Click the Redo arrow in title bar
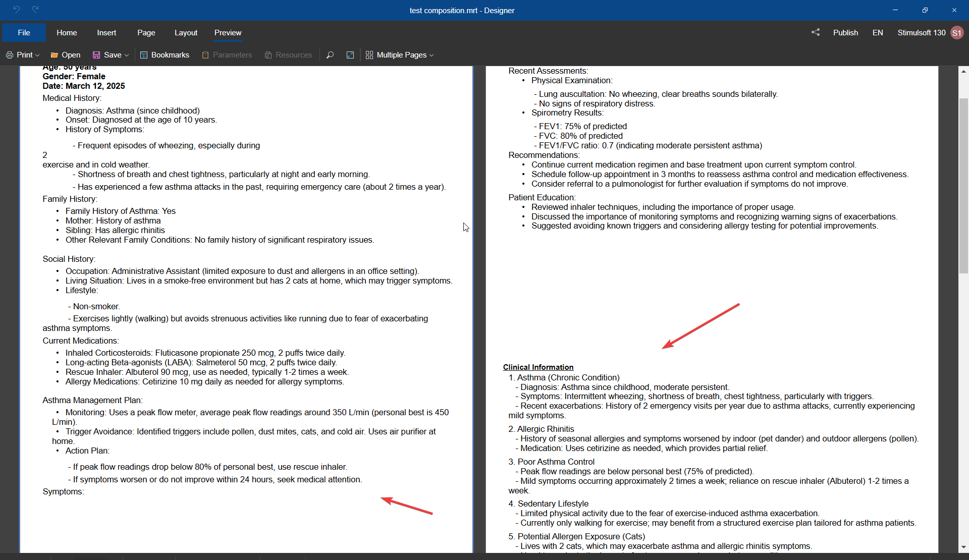Viewport: 969px width, 560px height. point(35,10)
